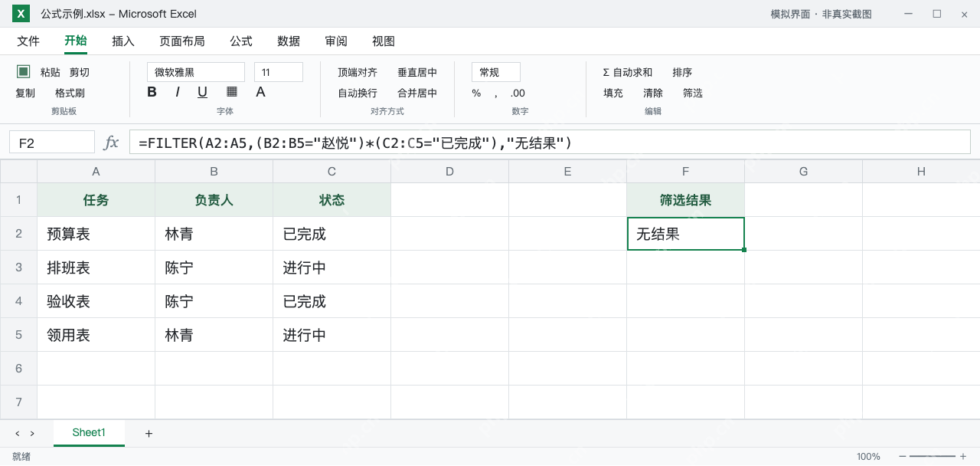Switch to the 数据 tab
This screenshot has width=980, height=466.
tap(289, 41)
